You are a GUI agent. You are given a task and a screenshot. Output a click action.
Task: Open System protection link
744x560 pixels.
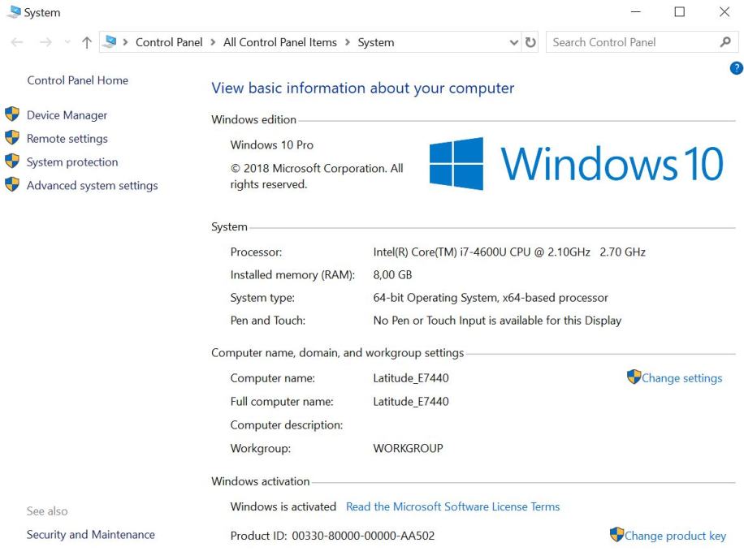pyautogui.click(x=72, y=162)
